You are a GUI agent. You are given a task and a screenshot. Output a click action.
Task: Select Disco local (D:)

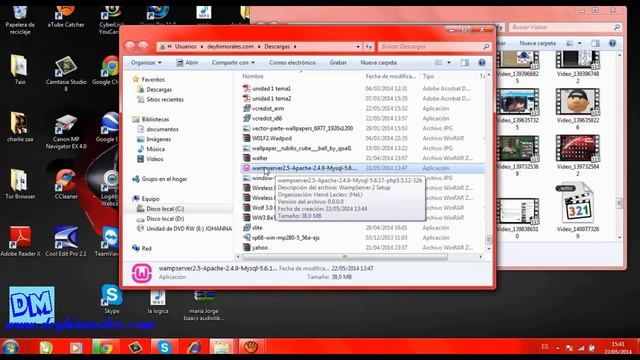point(165,219)
